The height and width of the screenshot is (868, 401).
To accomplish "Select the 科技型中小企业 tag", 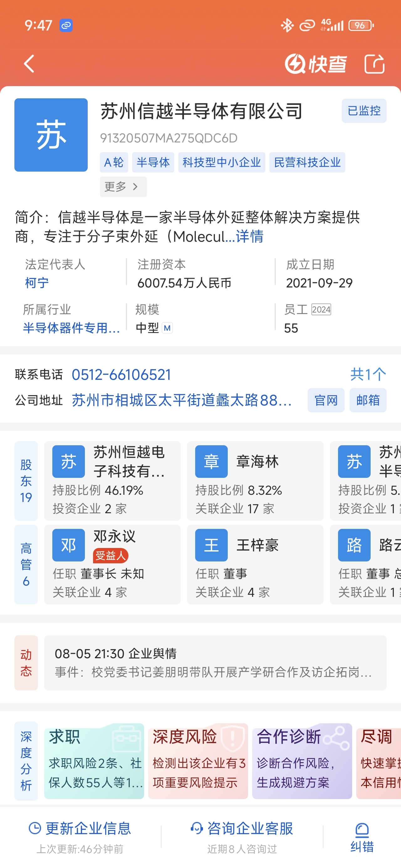I will (x=221, y=163).
